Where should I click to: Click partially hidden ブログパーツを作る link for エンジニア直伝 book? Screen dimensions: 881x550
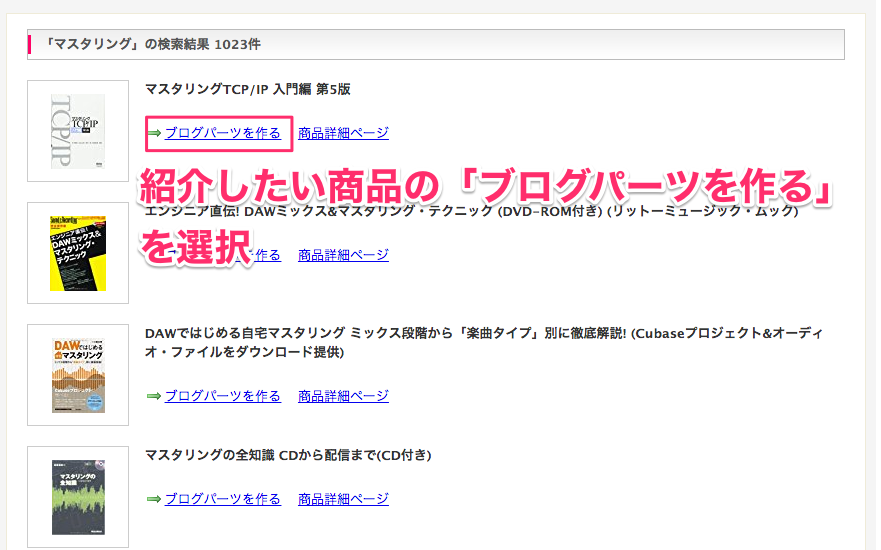(267, 255)
